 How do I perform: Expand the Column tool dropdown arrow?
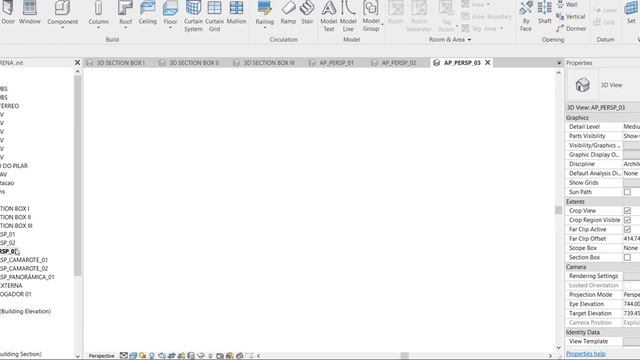pos(98,28)
